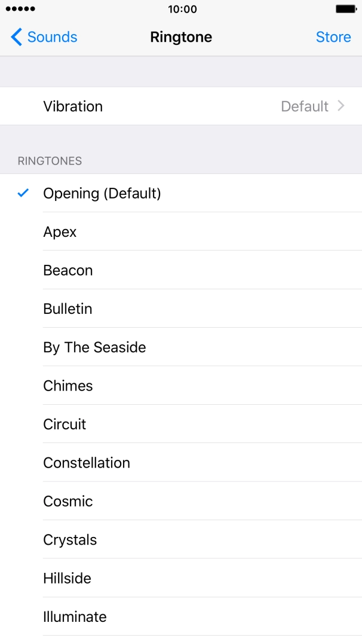
Task: Pick Constellation from the list
Action: tap(86, 463)
